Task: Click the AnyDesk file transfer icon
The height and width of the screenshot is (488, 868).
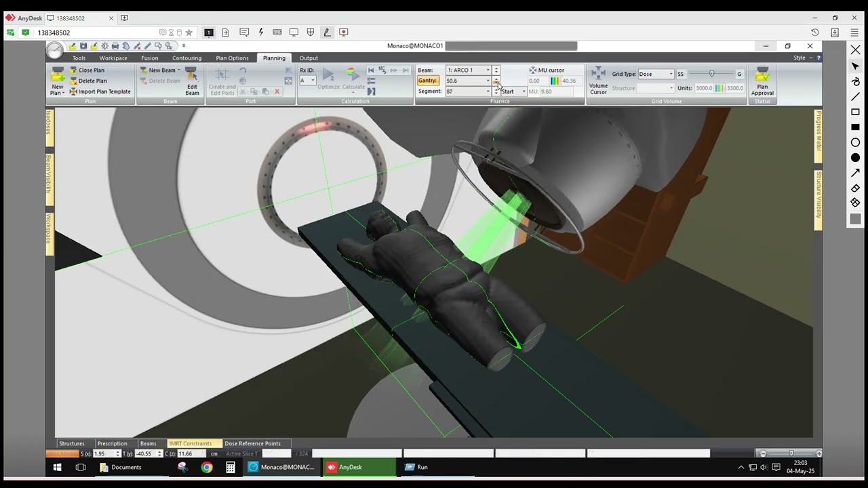Action: tap(225, 32)
